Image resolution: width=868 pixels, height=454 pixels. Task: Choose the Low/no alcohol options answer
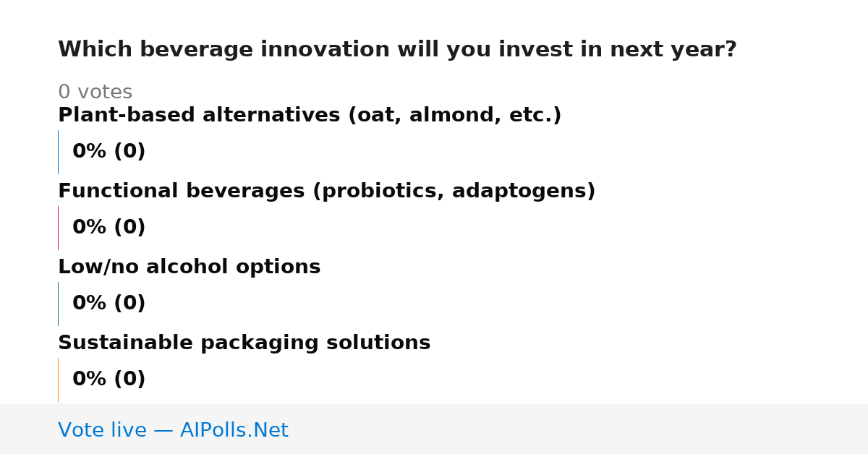tap(189, 267)
